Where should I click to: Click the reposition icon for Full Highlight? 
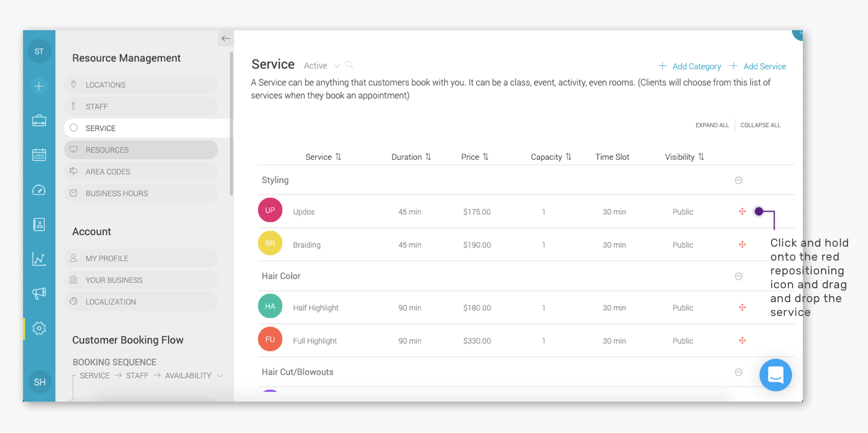click(743, 341)
